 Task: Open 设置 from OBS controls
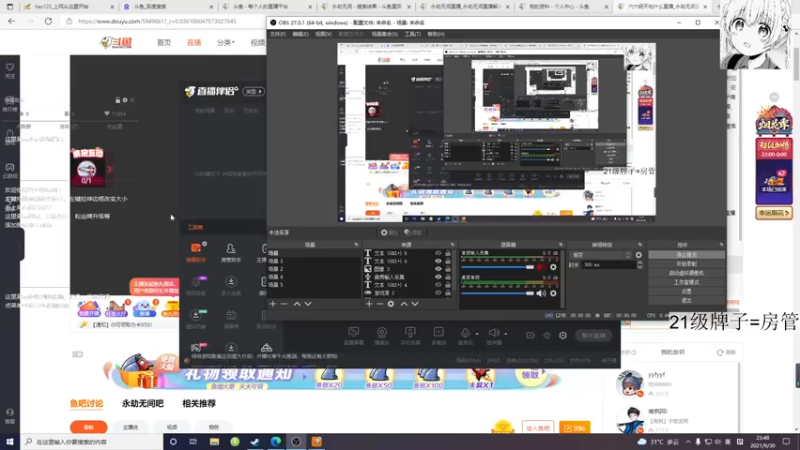[686, 291]
